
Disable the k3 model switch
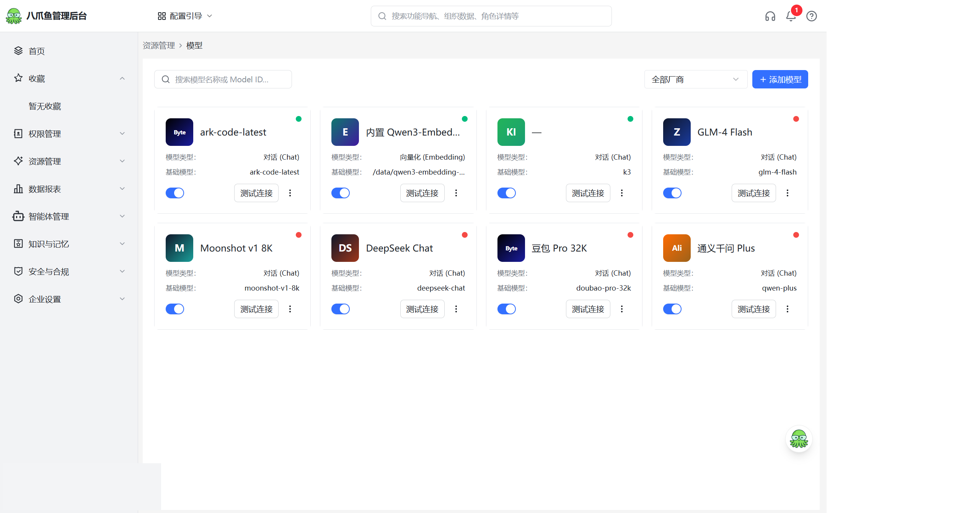507,193
